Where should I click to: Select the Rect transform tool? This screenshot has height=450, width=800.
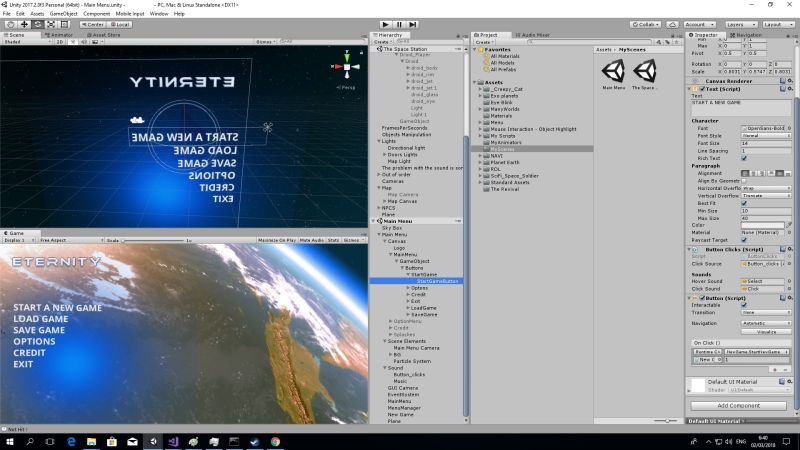pyautogui.click(x=64, y=24)
